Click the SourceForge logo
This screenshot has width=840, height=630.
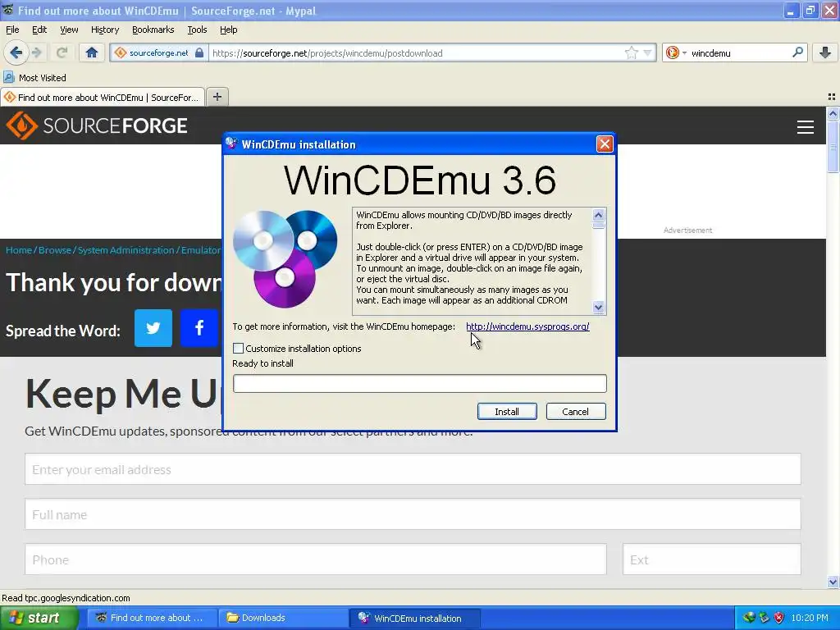click(97, 126)
